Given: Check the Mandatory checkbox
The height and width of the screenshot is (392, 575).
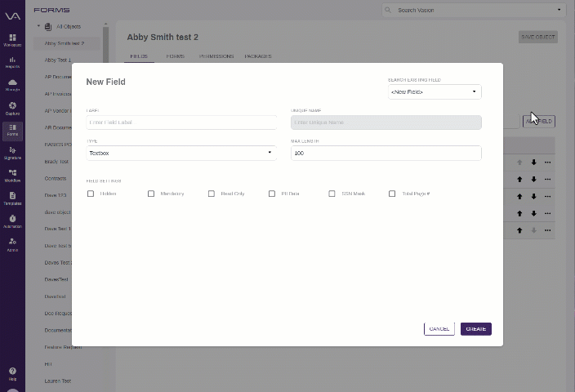Looking at the screenshot, I should (x=151, y=194).
